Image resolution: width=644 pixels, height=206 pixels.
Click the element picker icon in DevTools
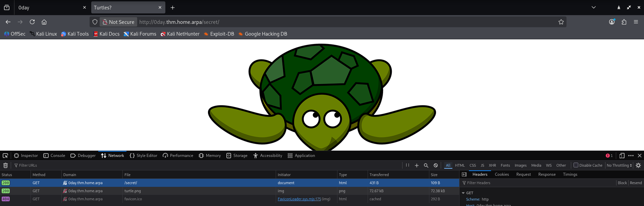coord(5,156)
